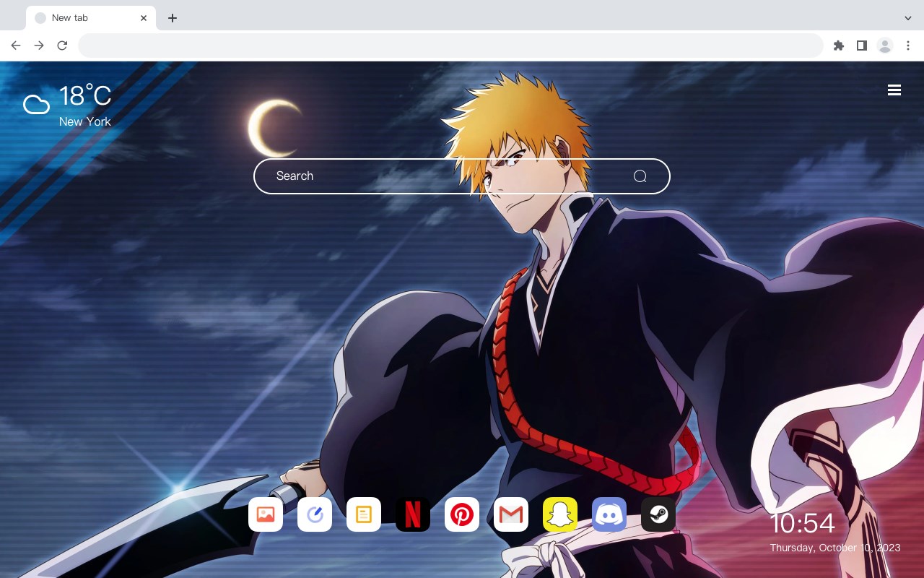Click the 18°C temperature reading

(x=85, y=96)
